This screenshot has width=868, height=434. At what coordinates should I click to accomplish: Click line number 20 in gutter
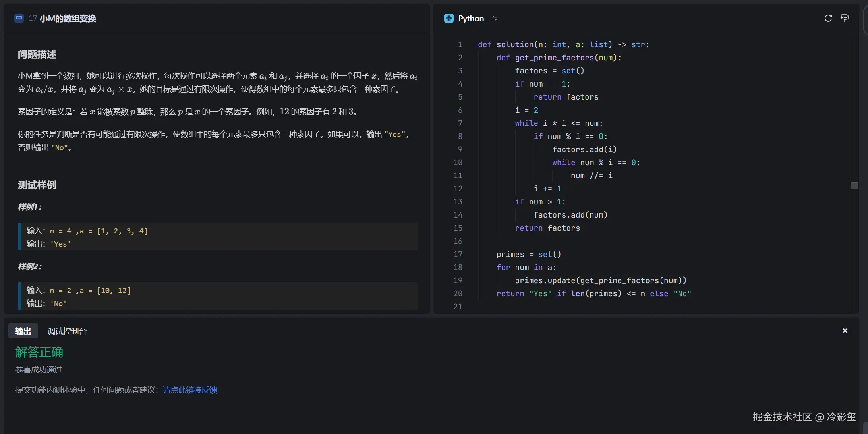pyautogui.click(x=458, y=293)
